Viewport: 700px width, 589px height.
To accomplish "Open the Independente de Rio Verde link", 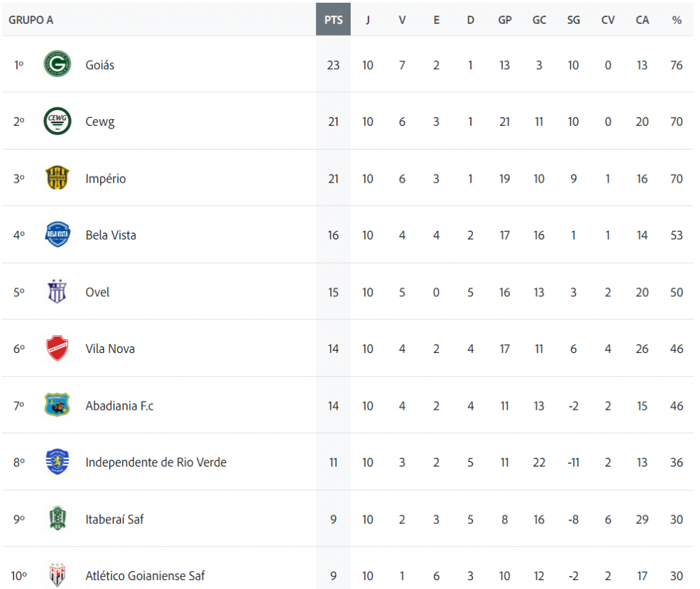I will pyautogui.click(x=156, y=462).
